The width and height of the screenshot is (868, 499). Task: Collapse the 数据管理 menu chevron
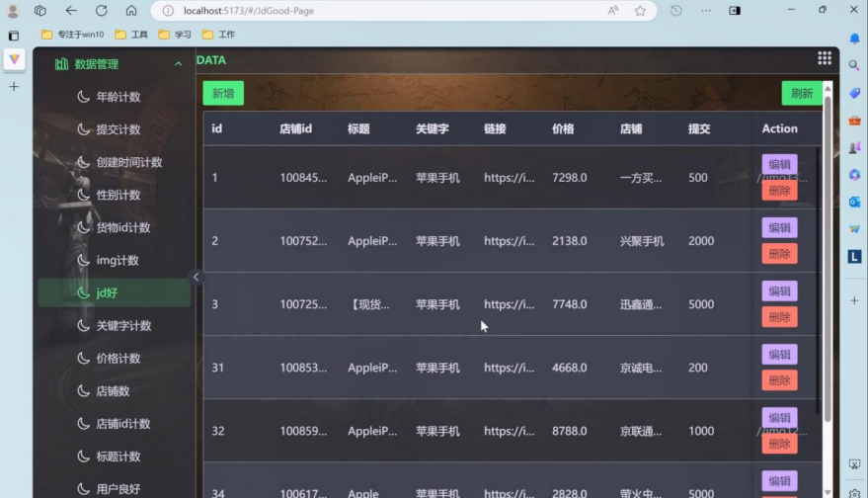click(179, 64)
